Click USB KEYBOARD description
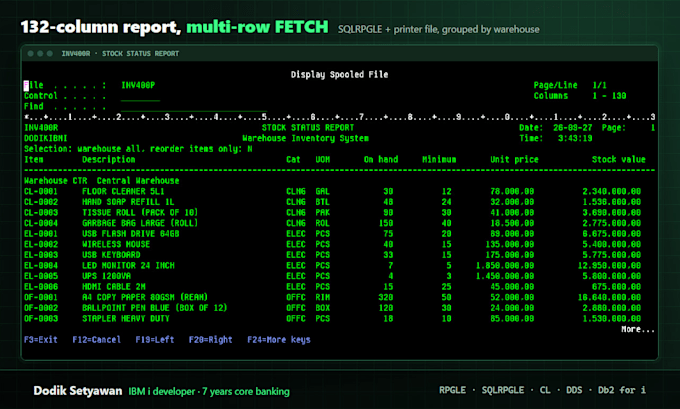 [111, 255]
